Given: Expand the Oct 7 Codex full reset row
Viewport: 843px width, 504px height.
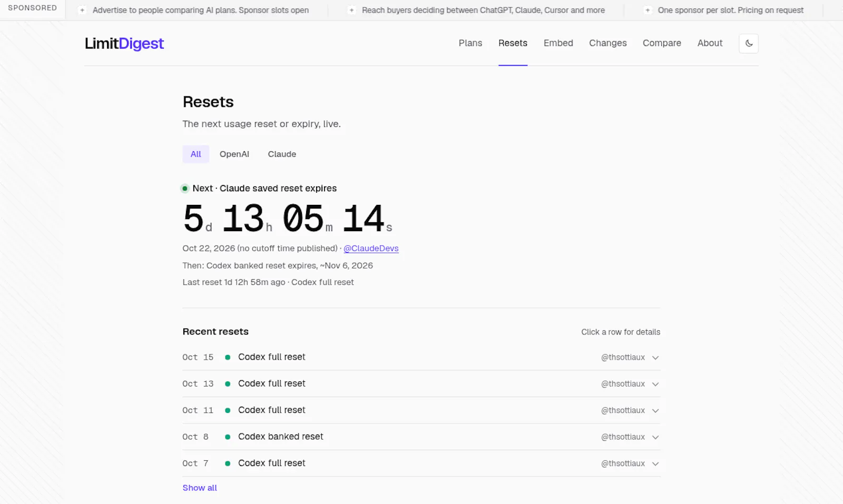Looking at the screenshot, I should 421,463.
